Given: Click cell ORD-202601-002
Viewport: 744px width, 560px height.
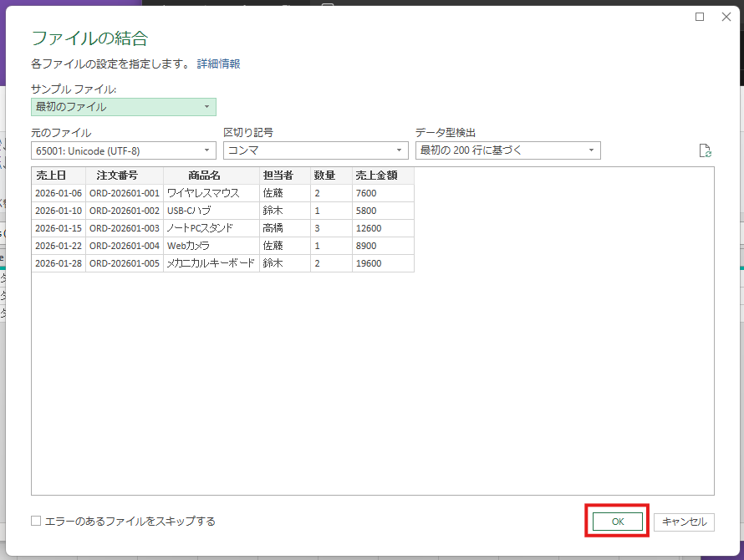Looking at the screenshot, I should point(125,211).
